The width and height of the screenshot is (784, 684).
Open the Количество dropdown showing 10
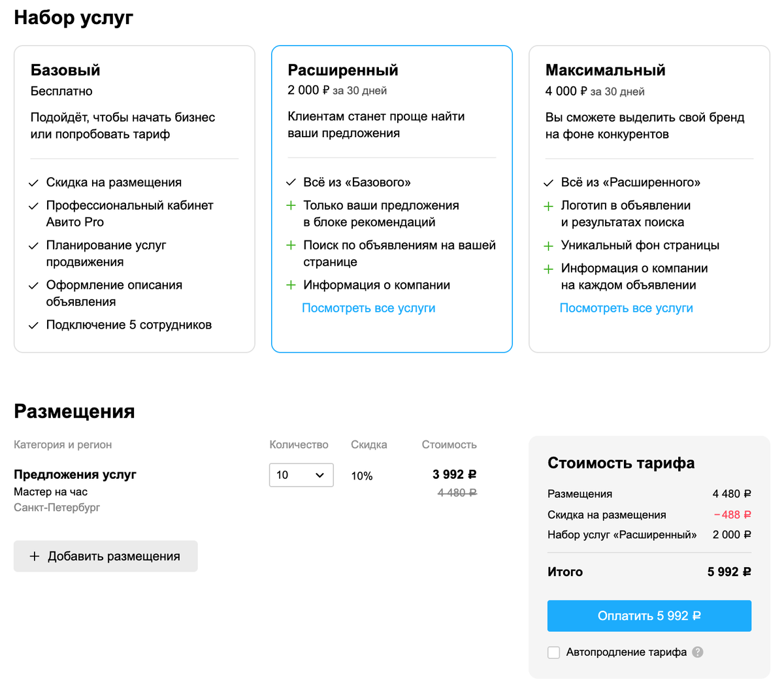[301, 475]
